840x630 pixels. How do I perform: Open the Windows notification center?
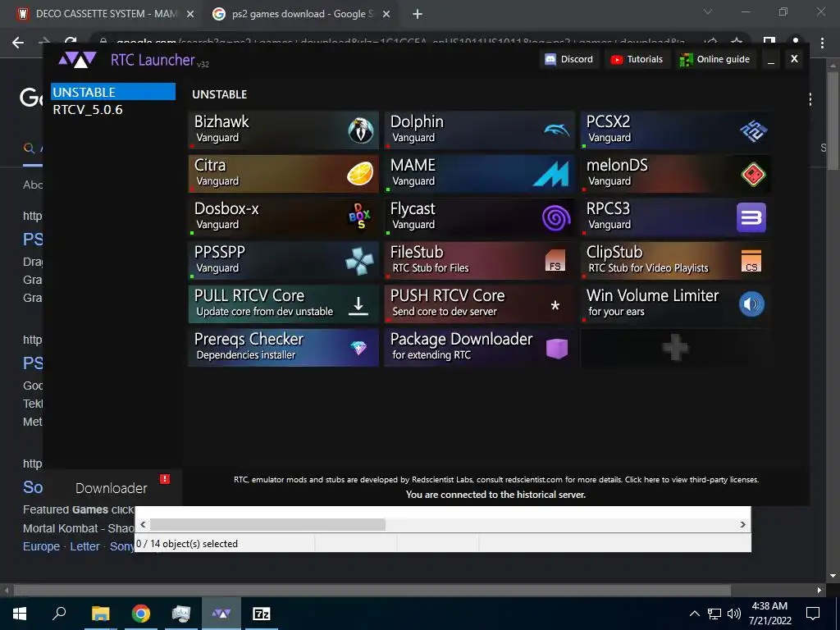click(813, 614)
